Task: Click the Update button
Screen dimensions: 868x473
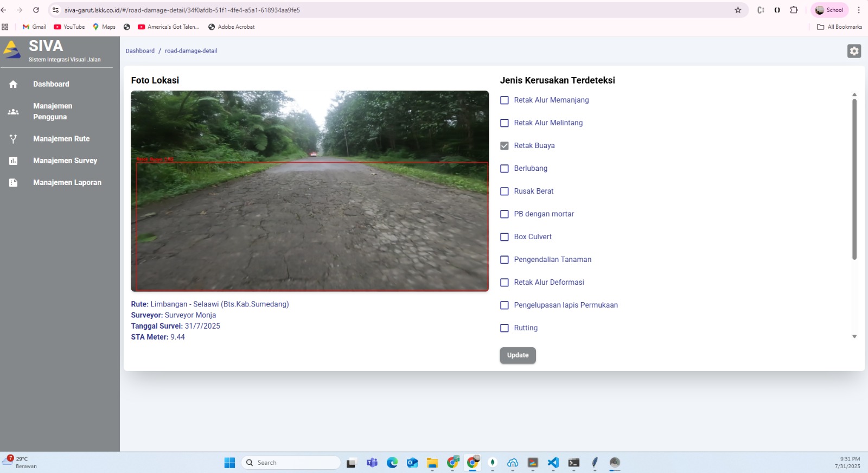Action: coord(518,355)
